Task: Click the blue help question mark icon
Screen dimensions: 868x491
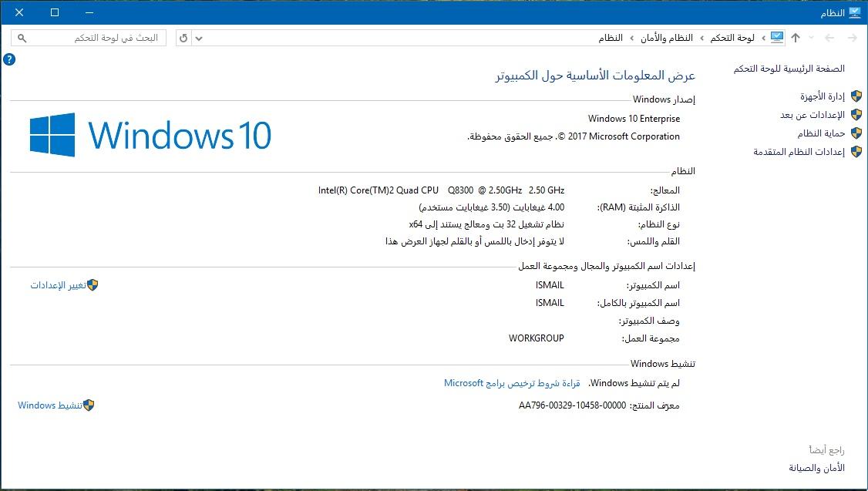Action: pyautogui.click(x=9, y=59)
